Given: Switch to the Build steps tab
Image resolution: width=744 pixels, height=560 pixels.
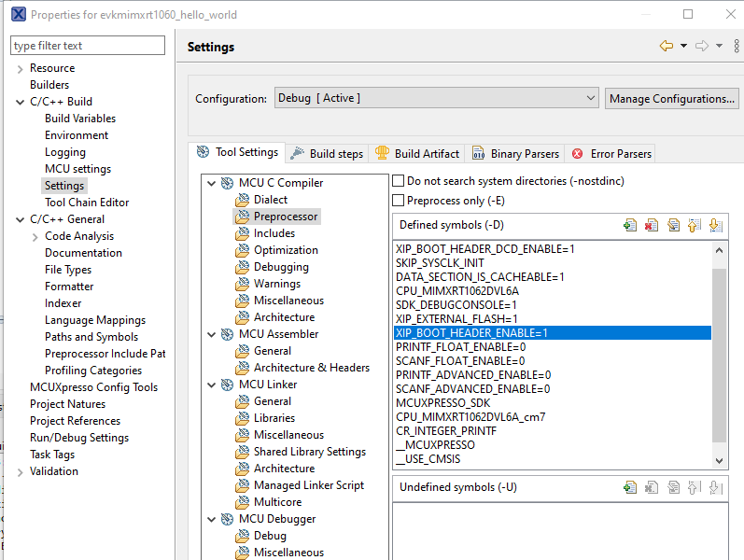Looking at the screenshot, I should point(327,153).
